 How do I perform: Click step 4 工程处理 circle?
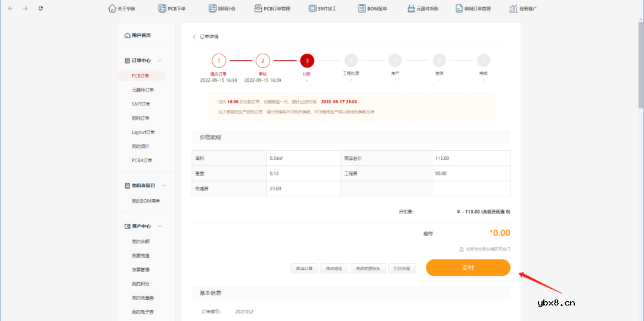(x=351, y=61)
